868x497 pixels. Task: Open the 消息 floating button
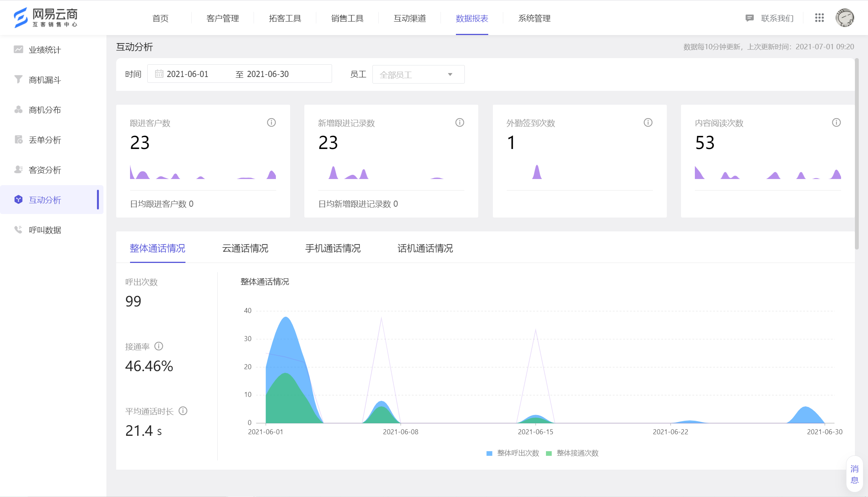click(855, 474)
